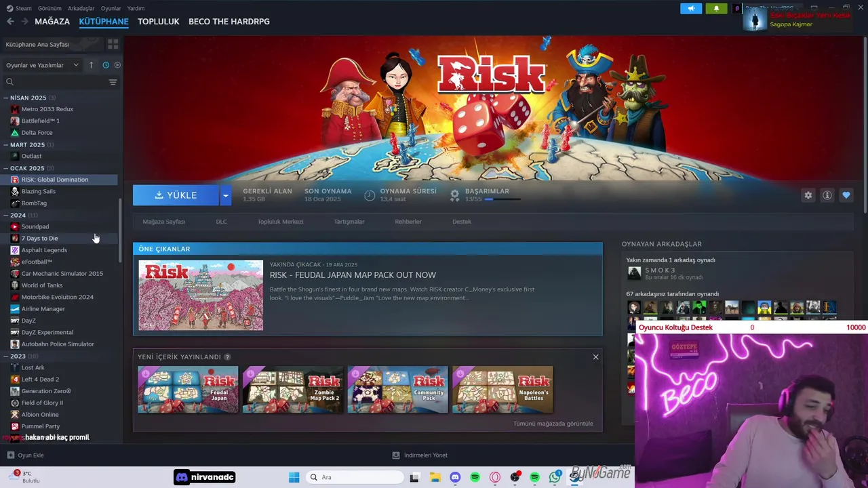Open the announcements megaphone button

click(x=691, y=9)
